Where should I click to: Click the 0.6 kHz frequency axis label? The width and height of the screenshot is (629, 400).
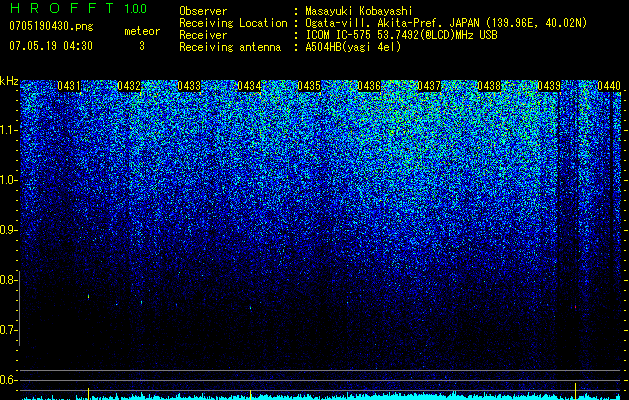9,380
